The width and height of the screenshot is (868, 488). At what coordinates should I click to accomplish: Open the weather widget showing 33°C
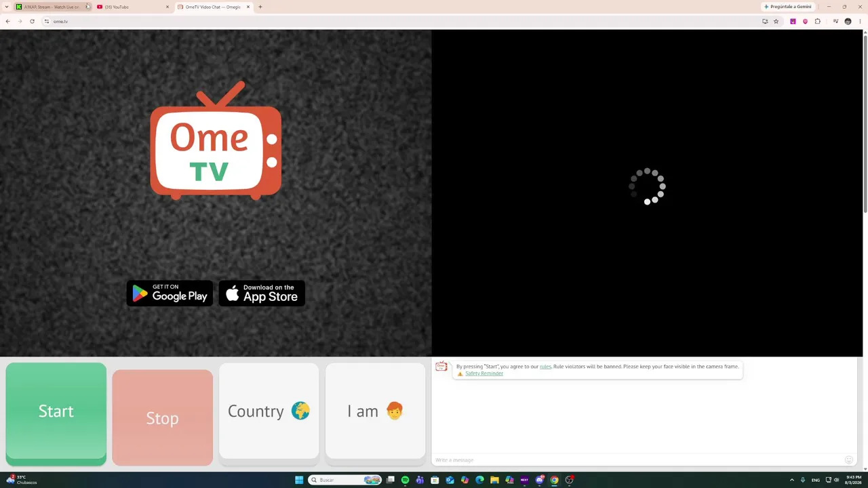pos(22,480)
